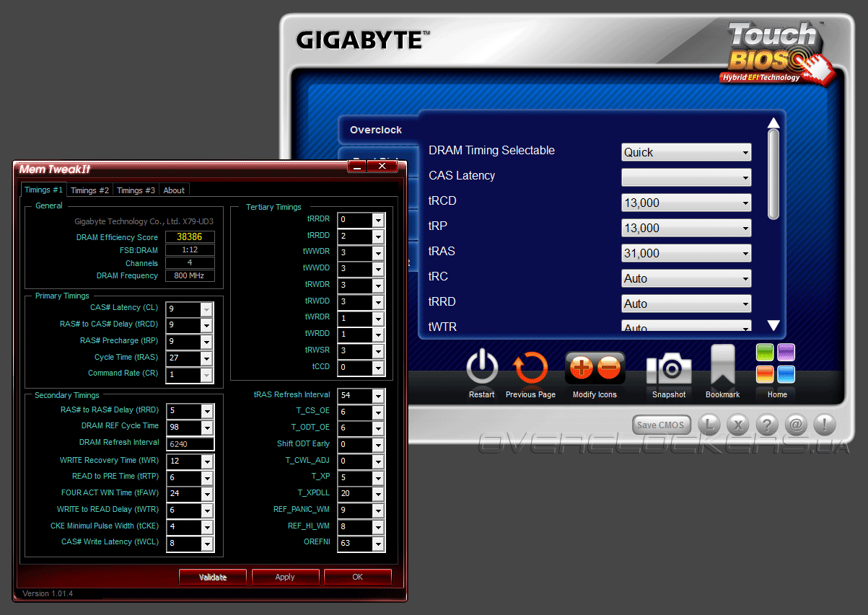Switch to Timings #2 tab
The height and width of the screenshot is (615, 868).
[x=90, y=190]
